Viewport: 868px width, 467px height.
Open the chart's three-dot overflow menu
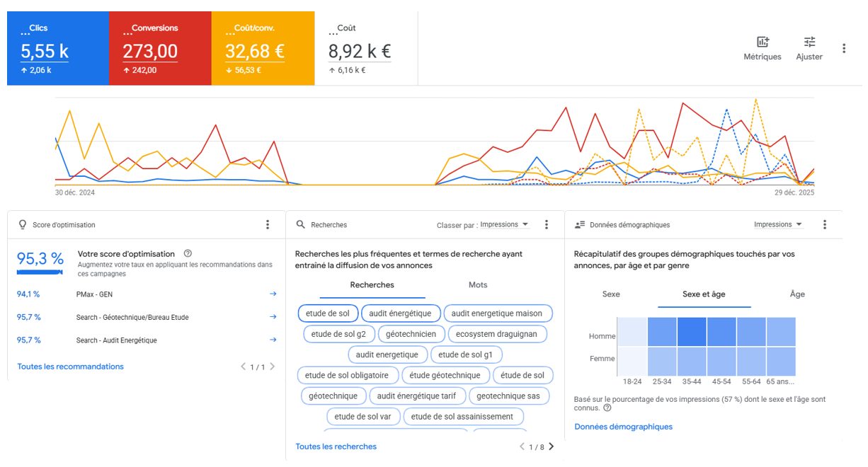coord(844,48)
